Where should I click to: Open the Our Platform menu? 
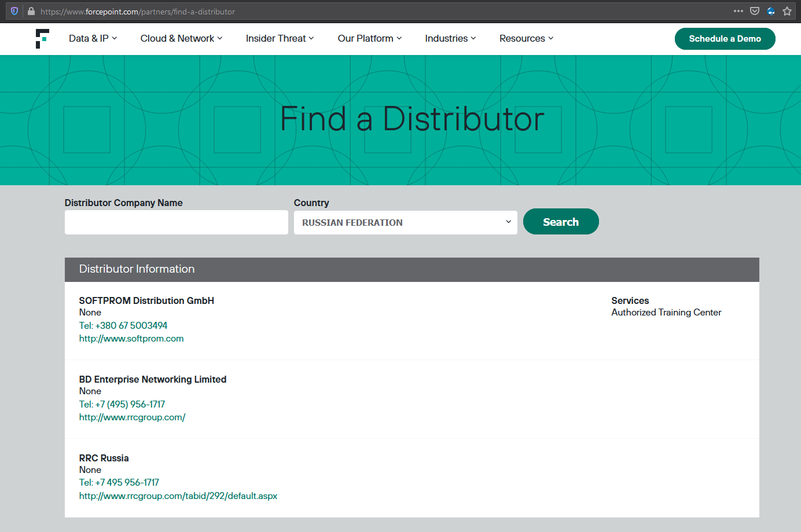pos(369,38)
